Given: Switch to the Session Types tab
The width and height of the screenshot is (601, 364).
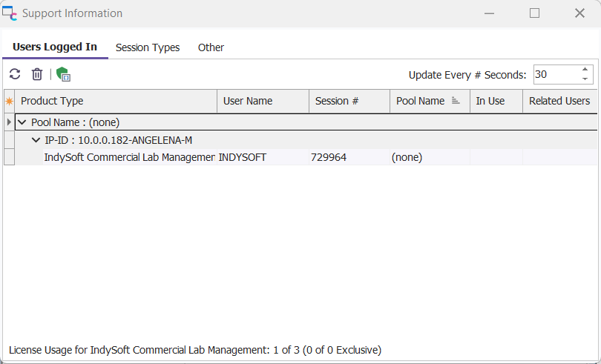Looking at the screenshot, I should (148, 47).
